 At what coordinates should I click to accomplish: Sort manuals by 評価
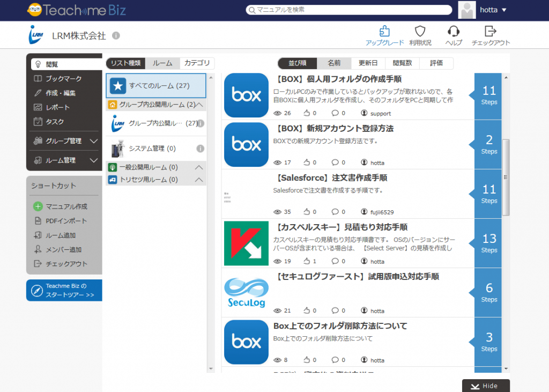[436, 63]
